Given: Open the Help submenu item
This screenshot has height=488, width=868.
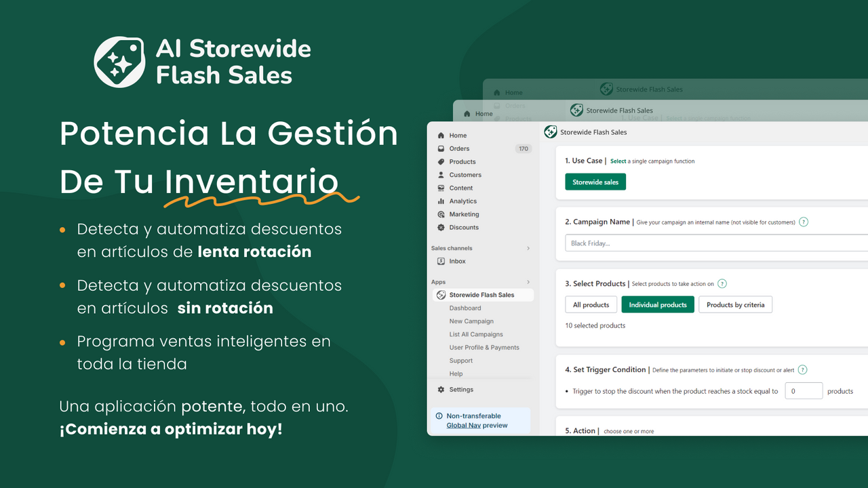Looking at the screenshot, I should [456, 374].
